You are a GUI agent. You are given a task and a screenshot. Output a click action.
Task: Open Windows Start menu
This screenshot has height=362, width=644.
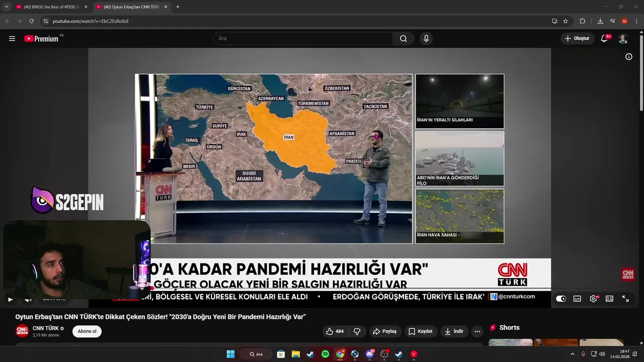(x=230, y=354)
